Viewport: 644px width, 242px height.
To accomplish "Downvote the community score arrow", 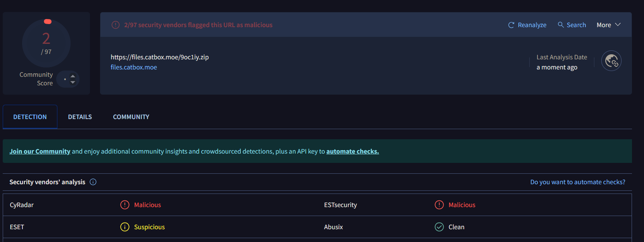I will (x=73, y=82).
